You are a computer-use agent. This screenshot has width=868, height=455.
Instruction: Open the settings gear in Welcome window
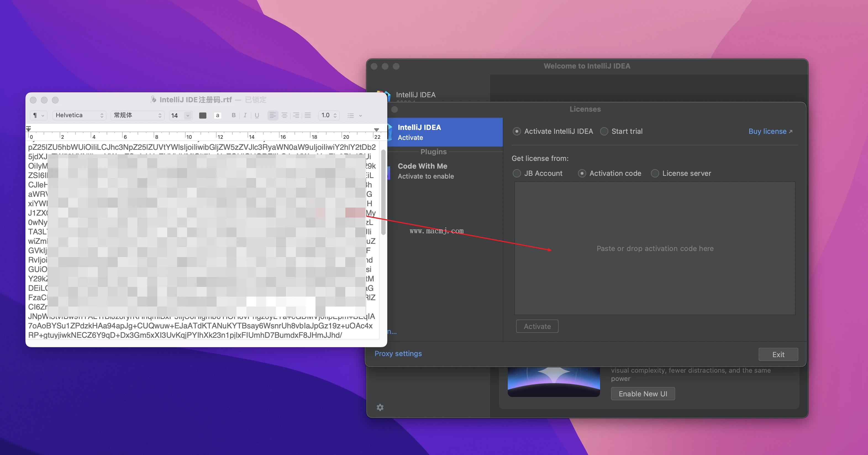pos(380,407)
